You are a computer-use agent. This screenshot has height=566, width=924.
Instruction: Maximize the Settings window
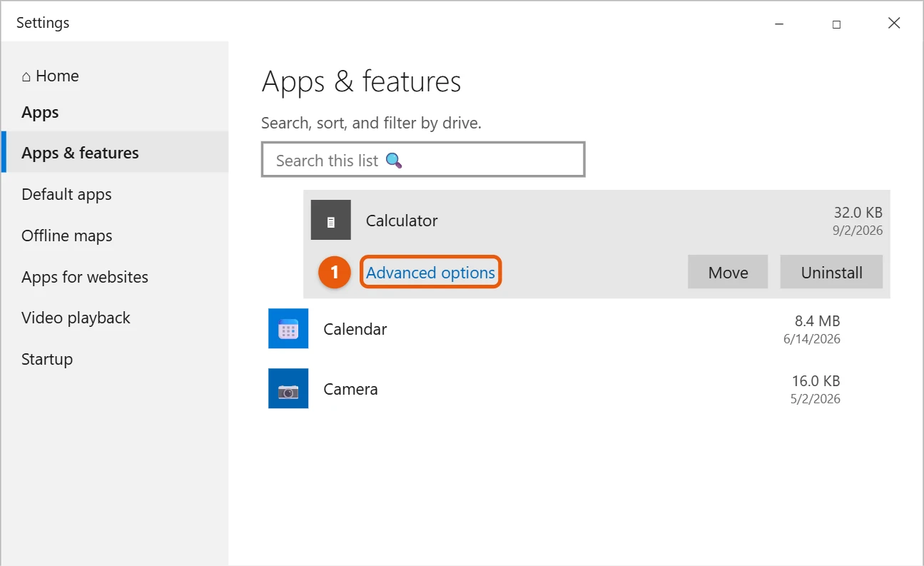tap(836, 24)
